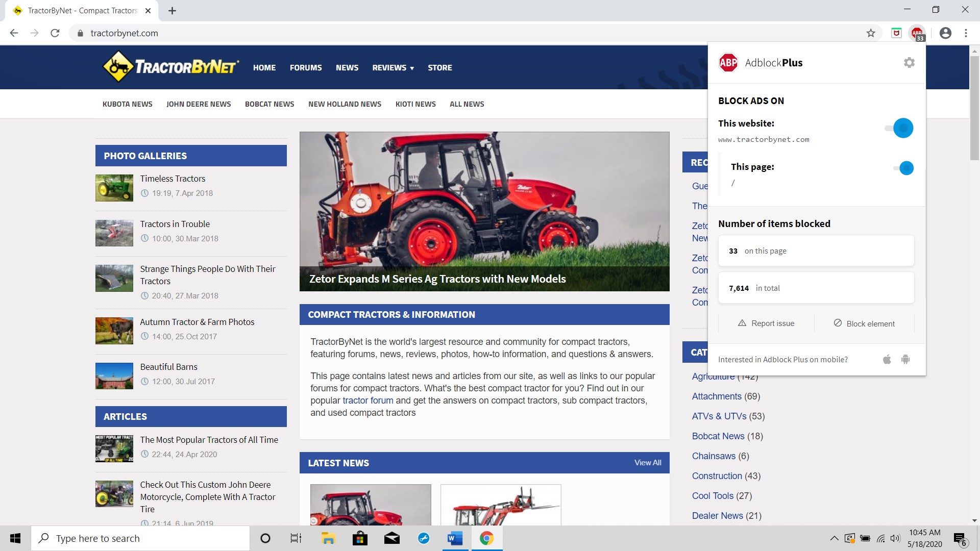Show hidden system tray icons

point(834,538)
